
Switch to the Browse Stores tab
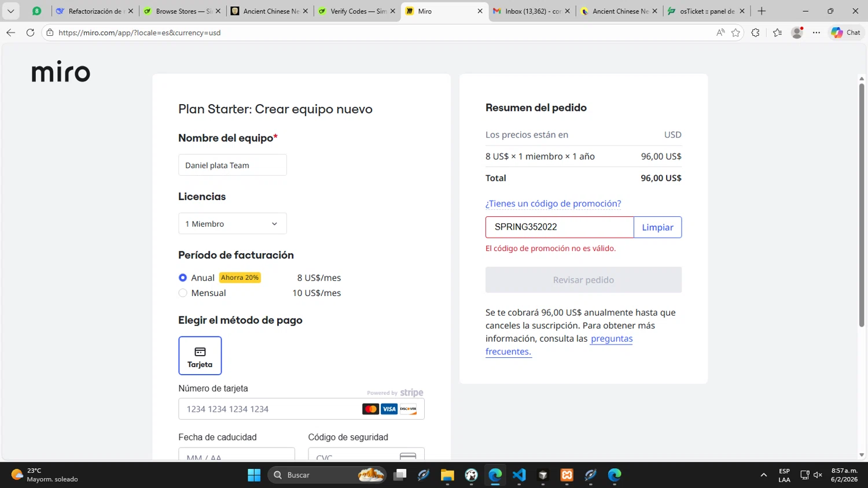click(x=182, y=11)
